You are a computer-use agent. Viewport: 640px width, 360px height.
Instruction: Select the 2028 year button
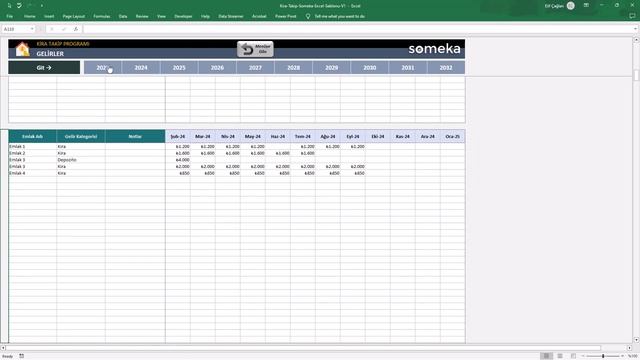point(293,68)
